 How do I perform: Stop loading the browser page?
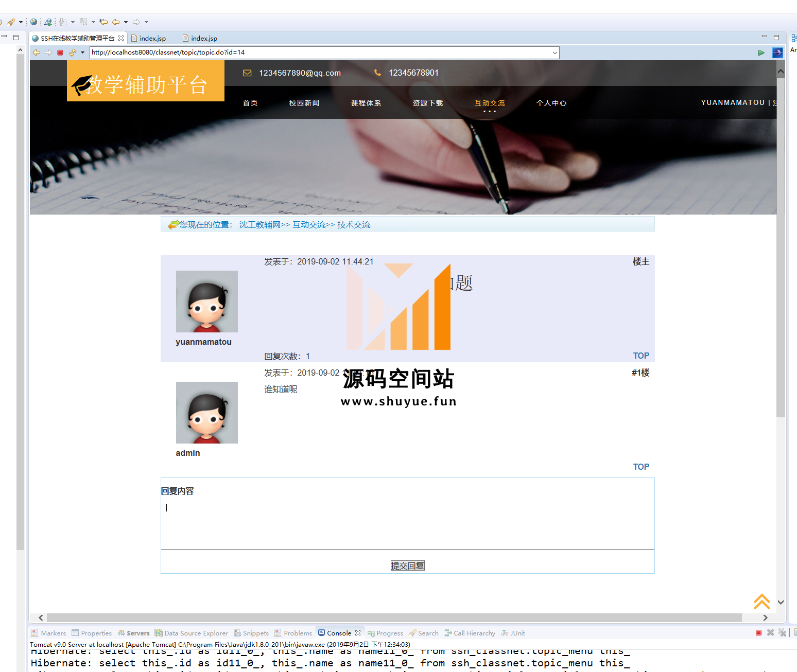click(60, 52)
